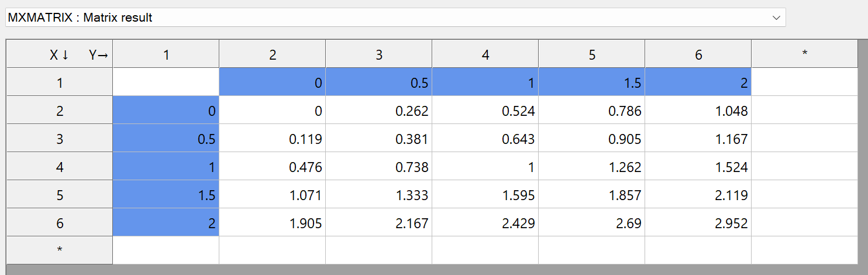Select white cell 1 at row 4, column 4

click(x=485, y=167)
